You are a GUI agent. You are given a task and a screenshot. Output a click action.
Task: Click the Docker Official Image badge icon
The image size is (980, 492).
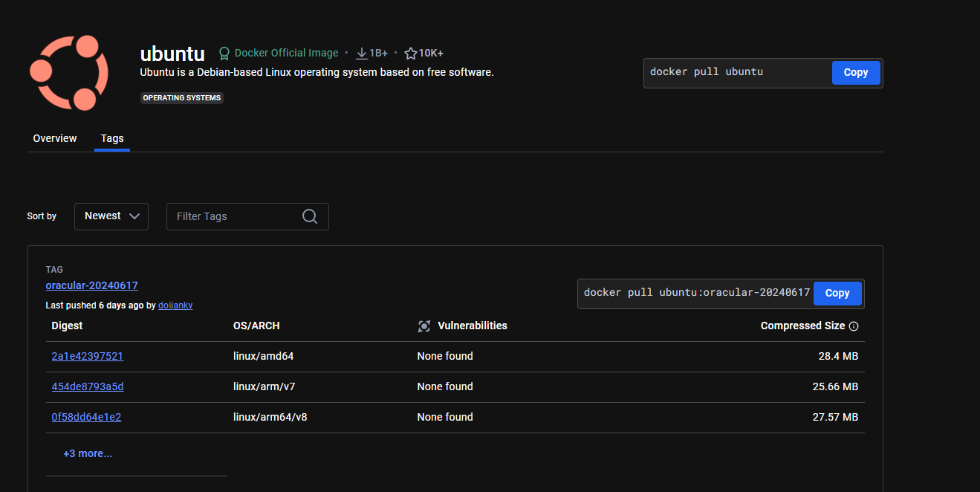(x=224, y=54)
